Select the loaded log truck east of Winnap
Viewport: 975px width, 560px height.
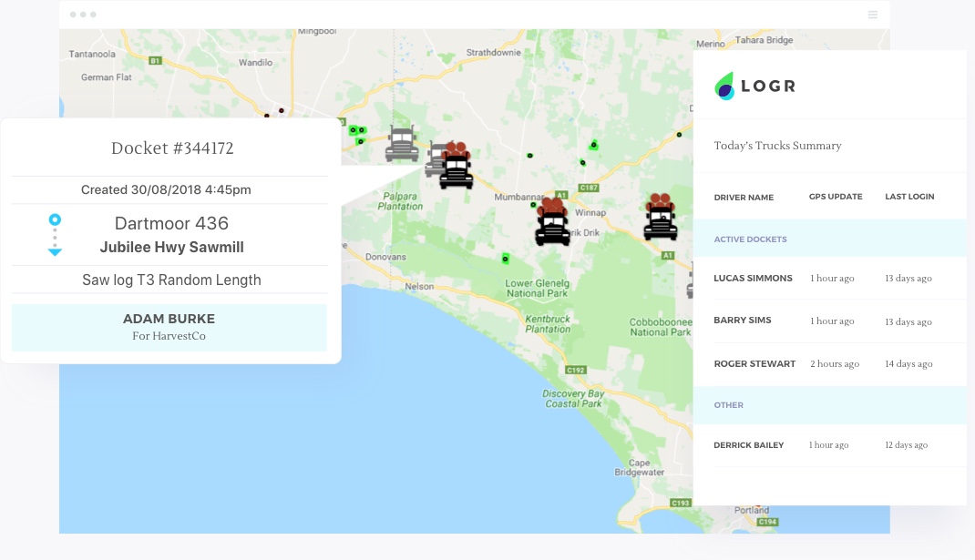pyautogui.click(x=661, y=217)
